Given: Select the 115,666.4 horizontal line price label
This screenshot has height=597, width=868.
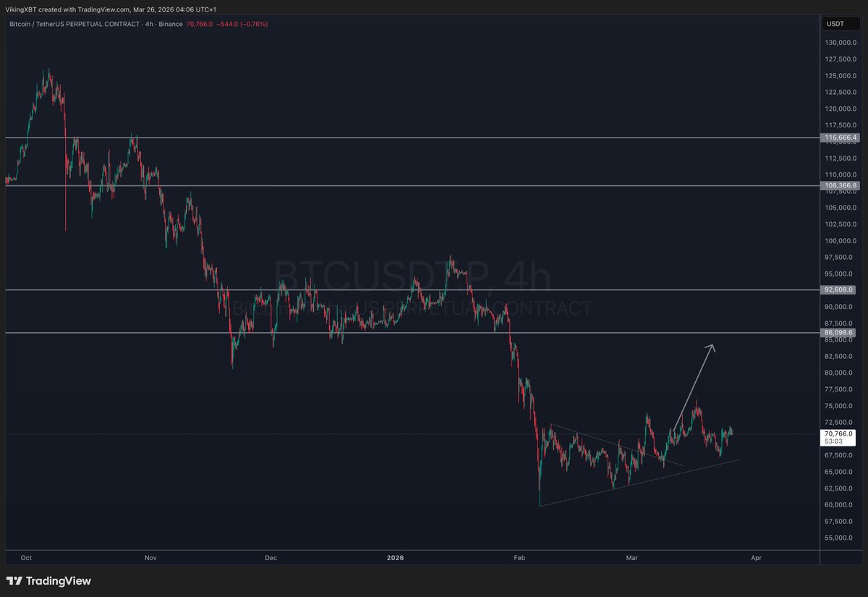Looking at the screenshot, I should click(840, 137).
